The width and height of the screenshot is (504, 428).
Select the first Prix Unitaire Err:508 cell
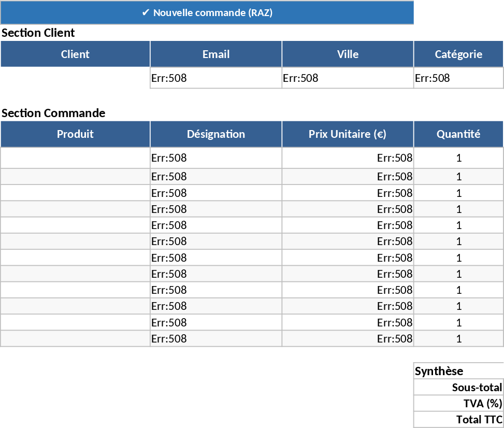[x=347, y=158]
